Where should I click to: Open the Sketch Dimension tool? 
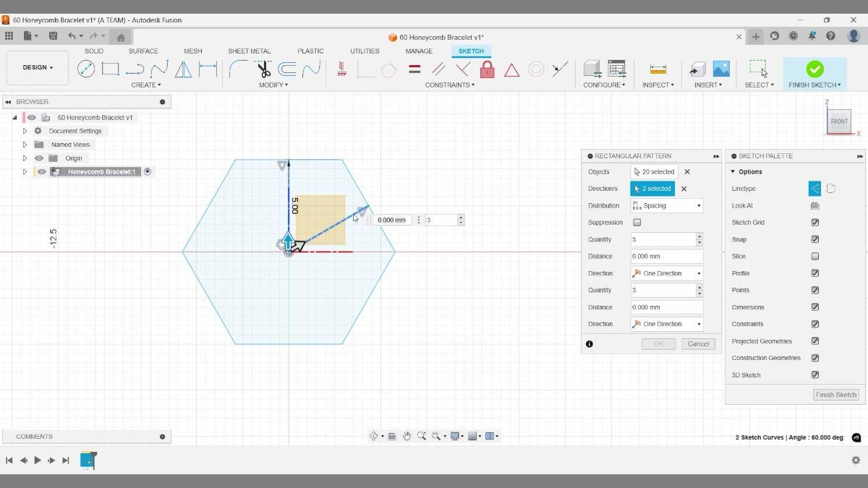(x=208, y=69)
